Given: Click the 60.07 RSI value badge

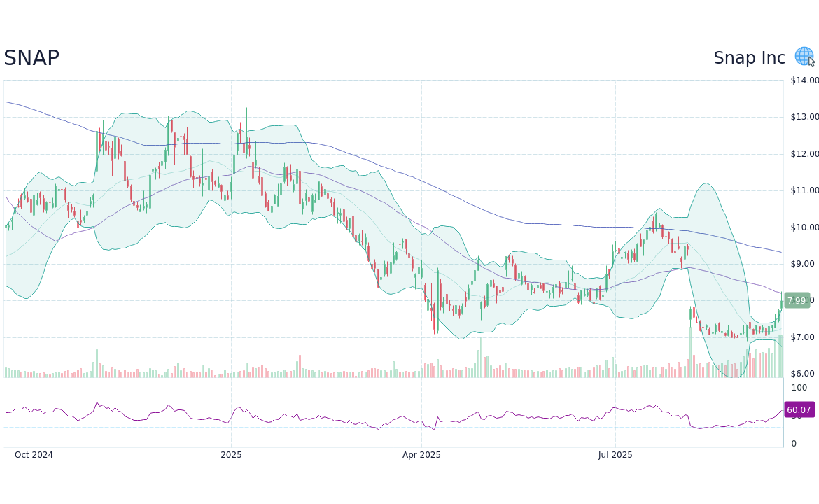Looking at the screenshot, I should (x=799, y=409).
